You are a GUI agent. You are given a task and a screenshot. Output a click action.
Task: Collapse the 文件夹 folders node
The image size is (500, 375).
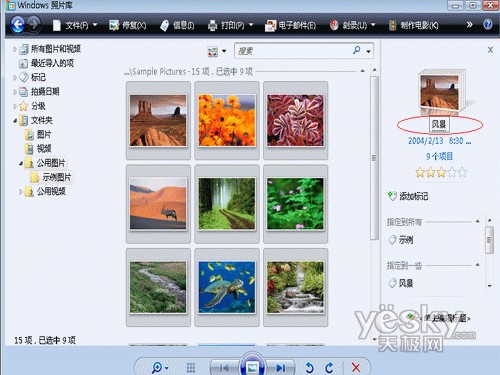15,121
